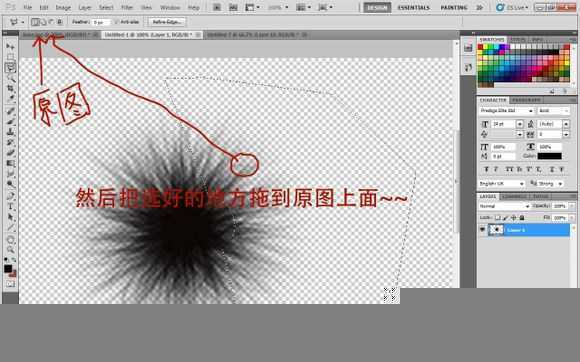This screenshot has width=580, height=362.
Task: Select the Brush tool in the toolbox
Action: click(x=10, y=121)
